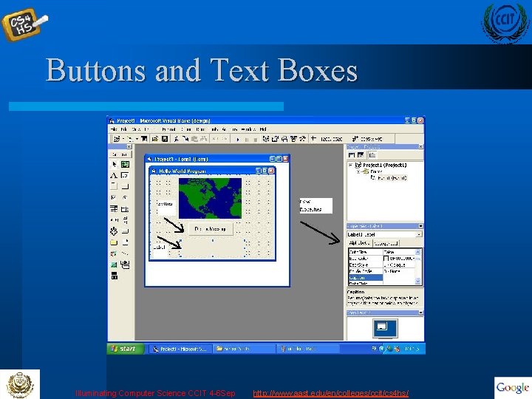Select the highlighted Caption property row
The image size is (532, 399).
pos(382,278)
